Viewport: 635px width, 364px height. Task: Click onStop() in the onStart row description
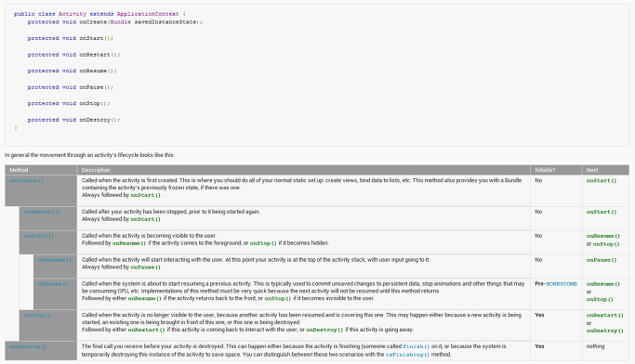pos(263,243)
